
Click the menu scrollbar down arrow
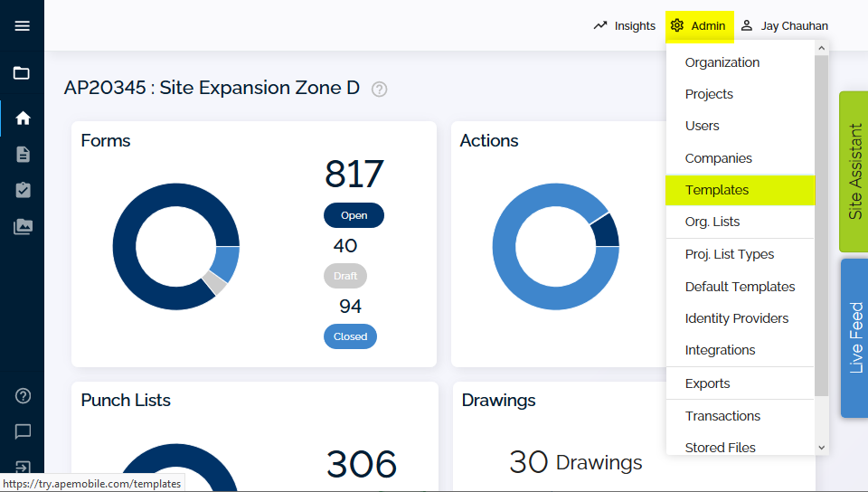[x=822, y=447]
